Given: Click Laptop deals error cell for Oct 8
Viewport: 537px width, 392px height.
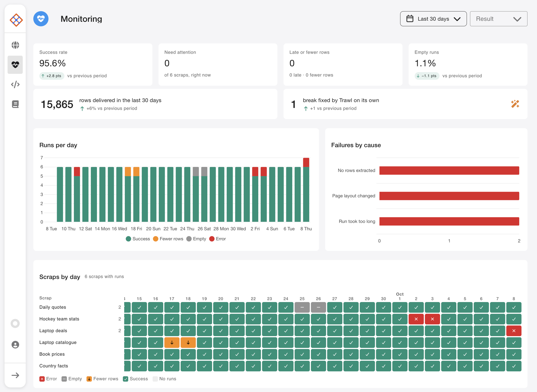Looking at the screenshot, I should pyautogui.click(x=514, y=331).
